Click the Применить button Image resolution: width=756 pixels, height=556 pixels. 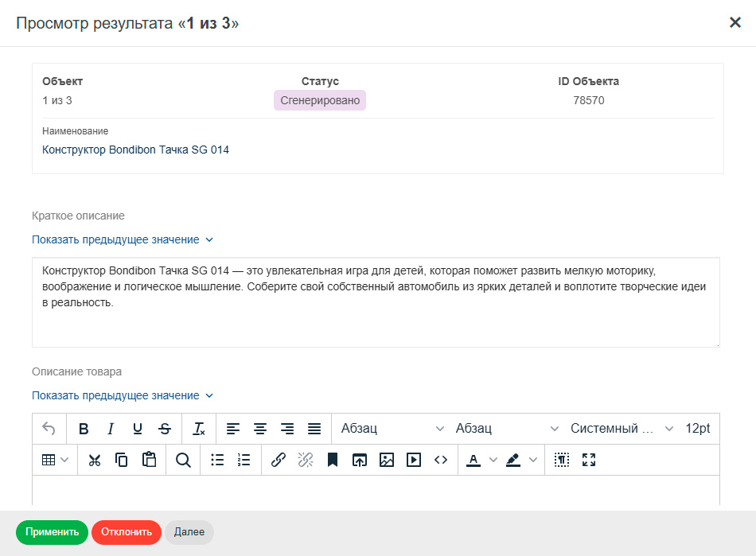[x=52, y=532]
